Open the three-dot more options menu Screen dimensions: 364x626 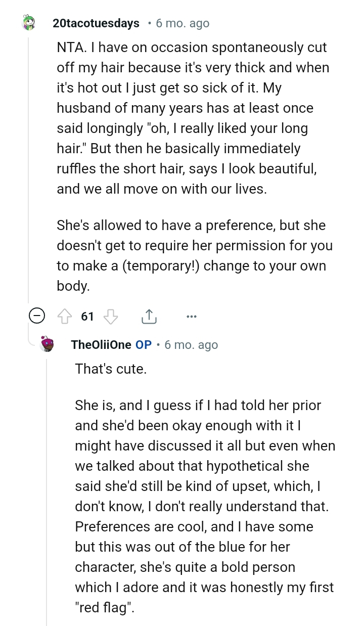[x=191, y=317]
